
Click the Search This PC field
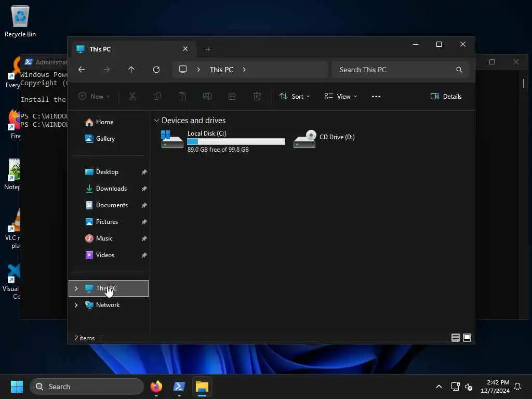(x=401, y=70)
